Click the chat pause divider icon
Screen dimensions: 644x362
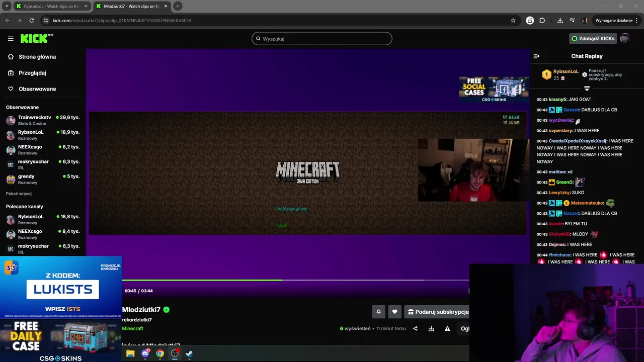pyautogui.click(x=587, y=88)
